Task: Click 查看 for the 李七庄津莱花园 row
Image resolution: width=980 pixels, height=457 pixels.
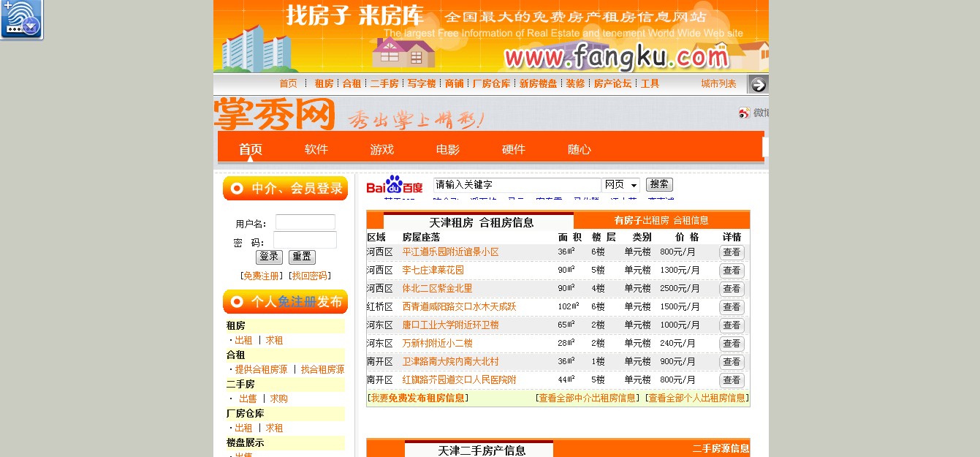Action: [x=732, y=271]
